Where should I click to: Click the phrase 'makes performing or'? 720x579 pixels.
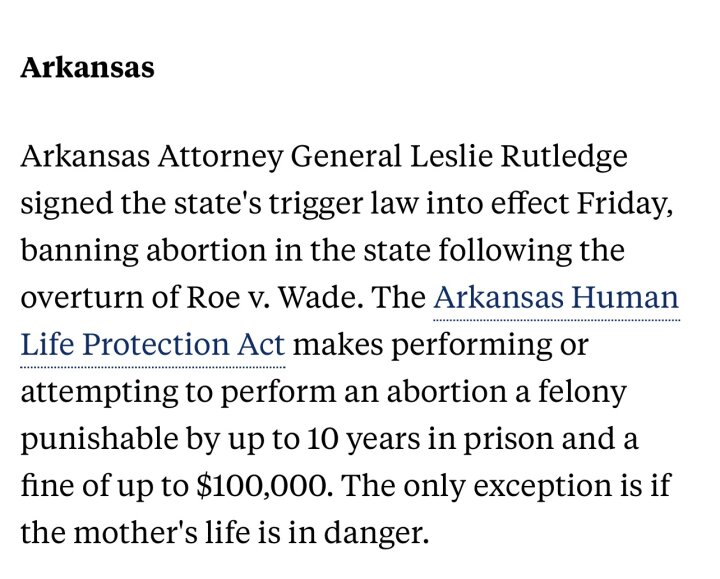pyautogui.click(x=440, y=344)
